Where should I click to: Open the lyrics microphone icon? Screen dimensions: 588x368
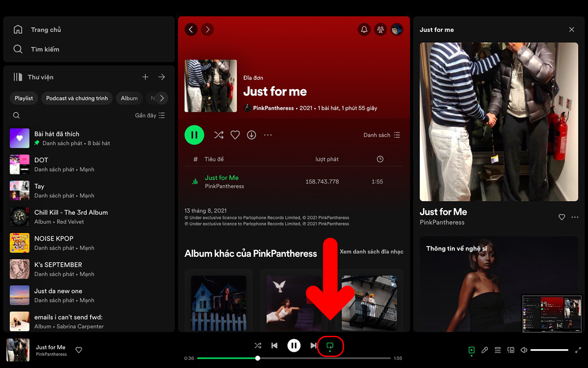click(485, 350)
